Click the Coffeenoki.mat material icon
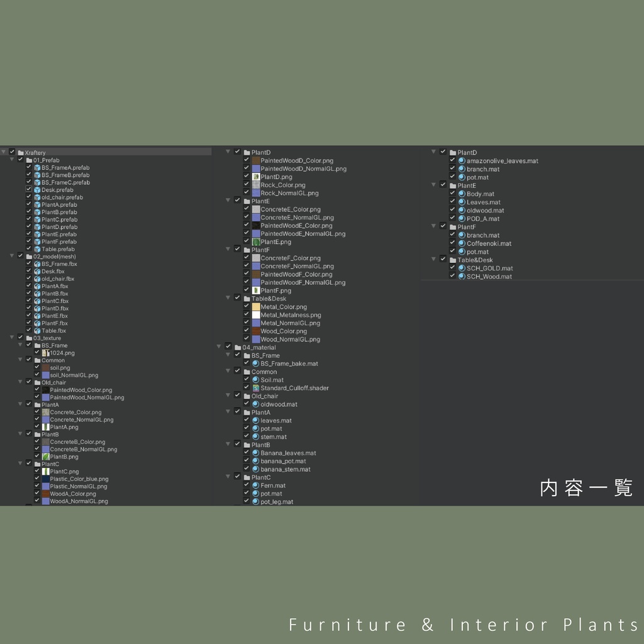The image size is (644, 644). (462, 243)
